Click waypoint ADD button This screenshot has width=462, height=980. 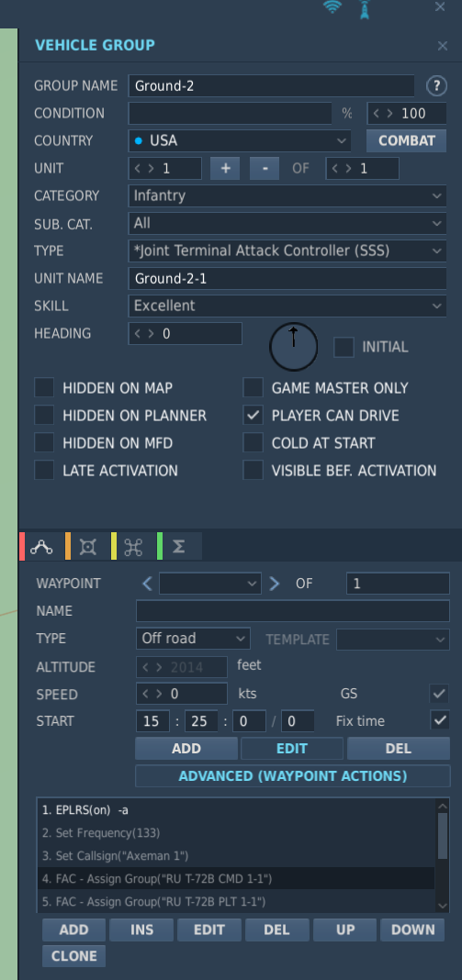[x=186, y=748]
